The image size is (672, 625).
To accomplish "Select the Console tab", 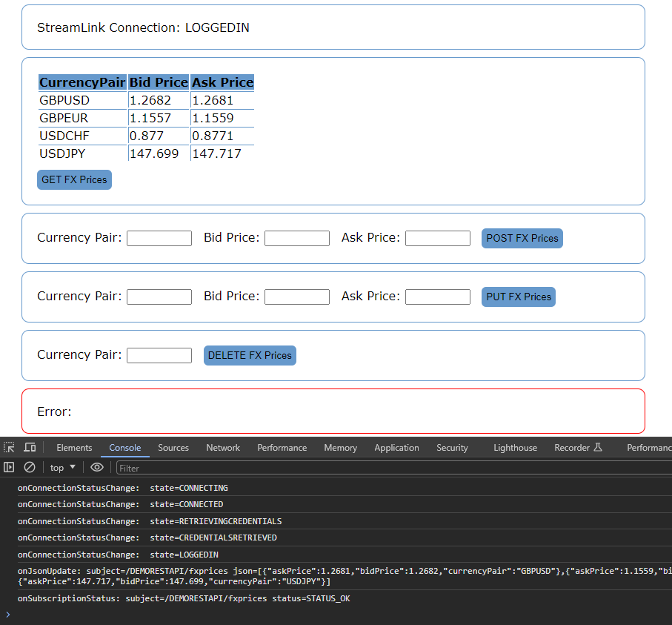I will (124, 447).
